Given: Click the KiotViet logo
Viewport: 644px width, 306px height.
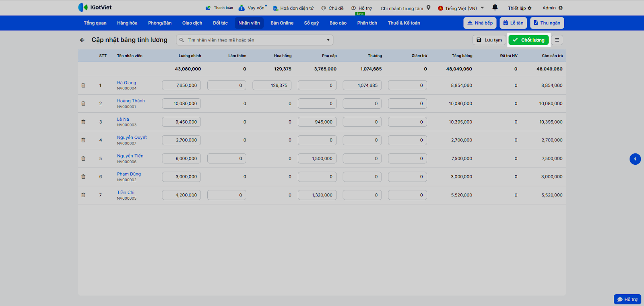Looking at the screenshot, I should point(95,8).
